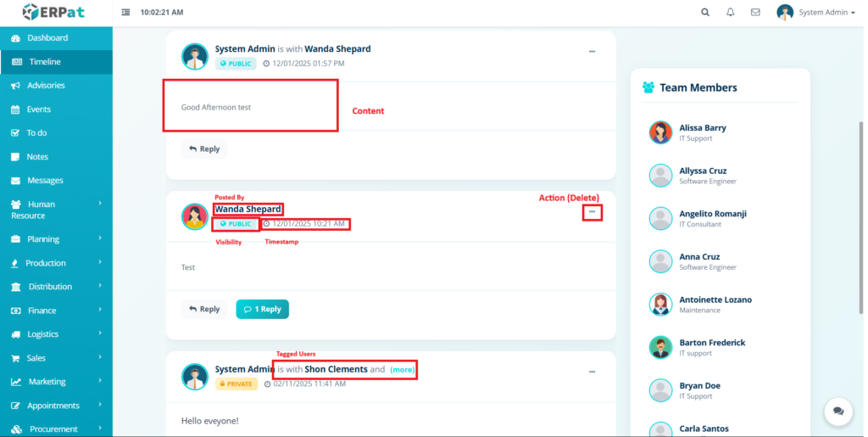Screen dimensions: 868x437
Task: Expand Sales menu
Action: pos(56,358)
